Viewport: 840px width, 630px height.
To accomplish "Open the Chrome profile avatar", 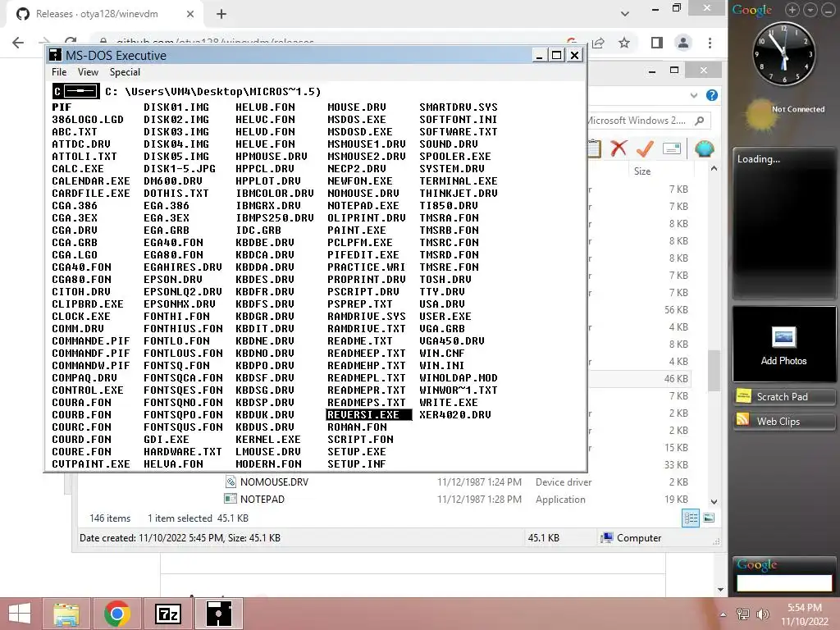I will click(x=683, y=43).
